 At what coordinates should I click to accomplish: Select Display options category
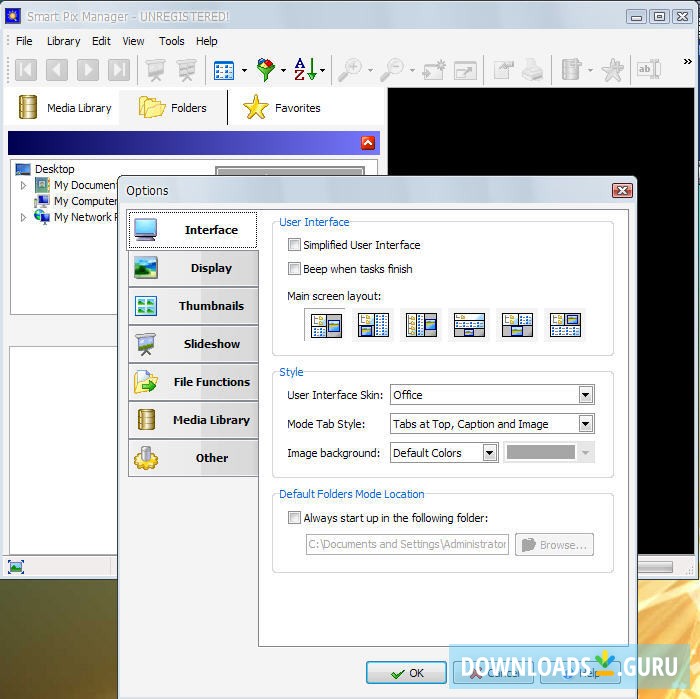pos(193,268)
